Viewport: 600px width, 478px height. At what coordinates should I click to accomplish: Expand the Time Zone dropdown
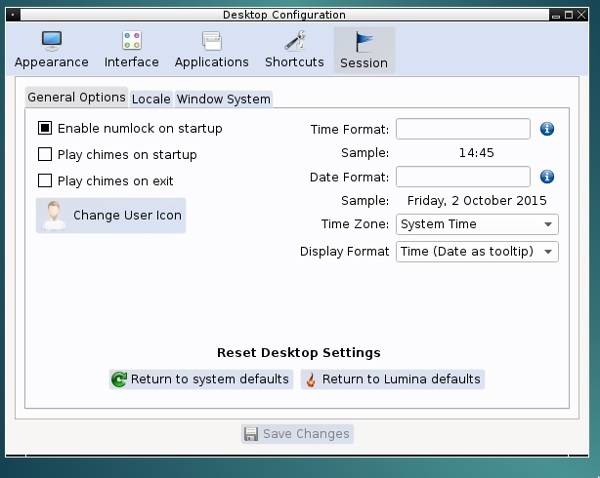point(477,224)
